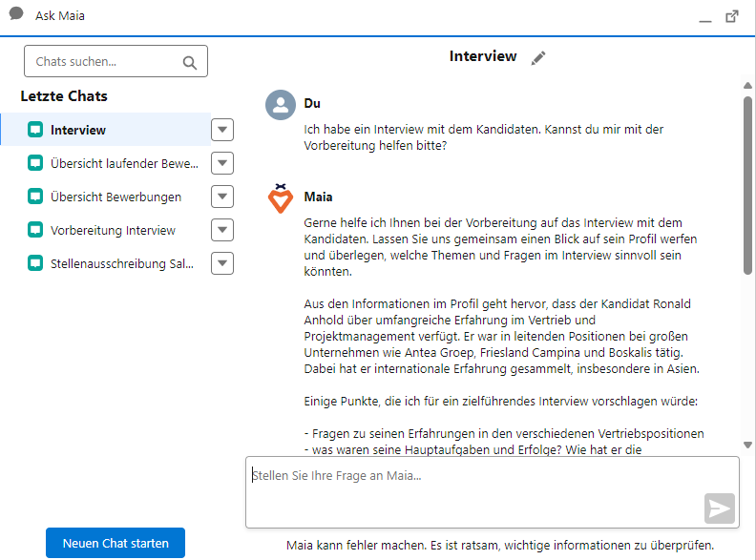Minimize the Ask Maia panel
This screenshot has width=756, height=560.
tap(705, 17)
